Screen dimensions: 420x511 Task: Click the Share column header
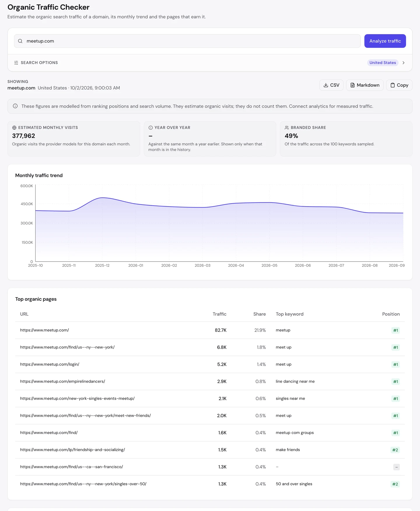(259, 314)
